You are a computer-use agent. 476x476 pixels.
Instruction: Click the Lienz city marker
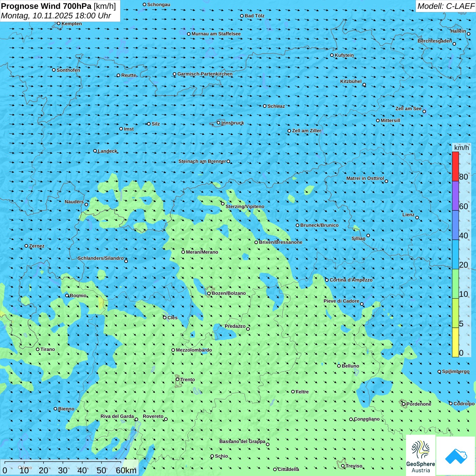coord(417,218)
